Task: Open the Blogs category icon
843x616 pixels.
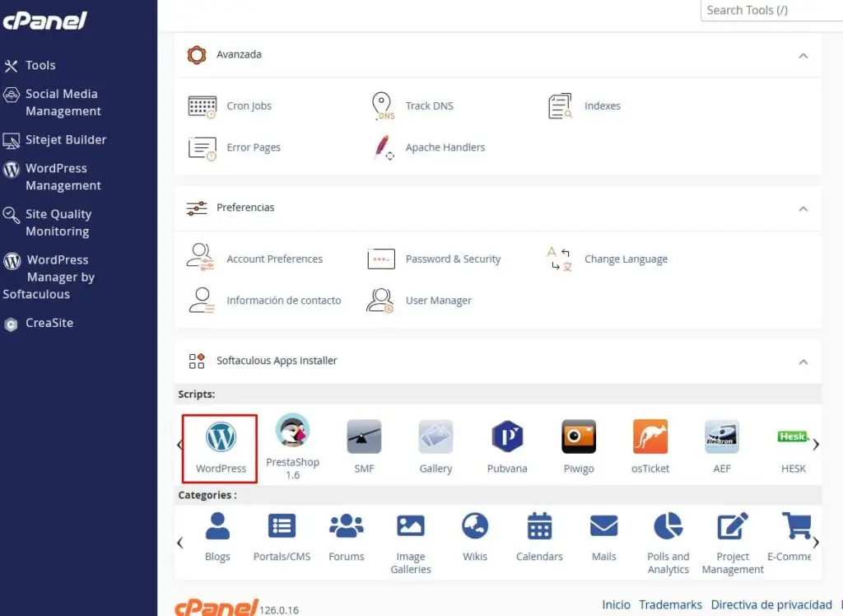Action: click(x=217, y=526)
